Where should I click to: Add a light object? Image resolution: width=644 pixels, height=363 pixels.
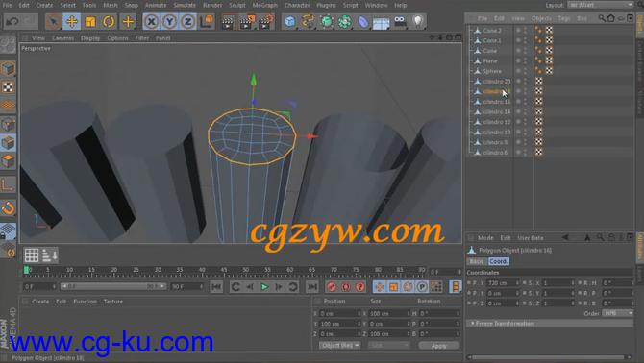pyautogui.click(x=418, y=22)
